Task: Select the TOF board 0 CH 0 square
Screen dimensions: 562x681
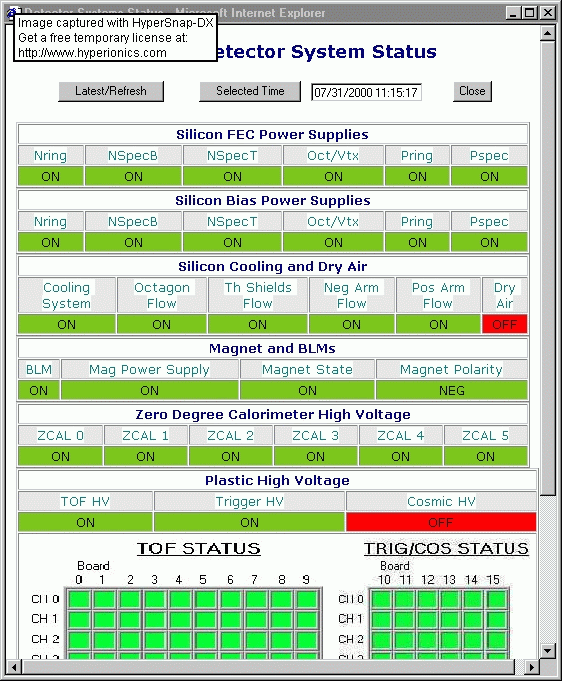Action: [x=79, y=599]
